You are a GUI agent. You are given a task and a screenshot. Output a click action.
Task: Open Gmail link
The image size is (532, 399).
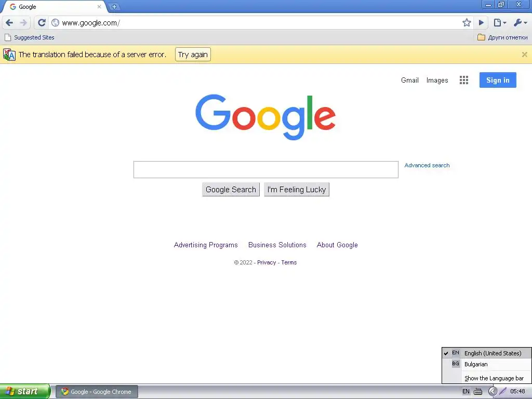[409, 80]
